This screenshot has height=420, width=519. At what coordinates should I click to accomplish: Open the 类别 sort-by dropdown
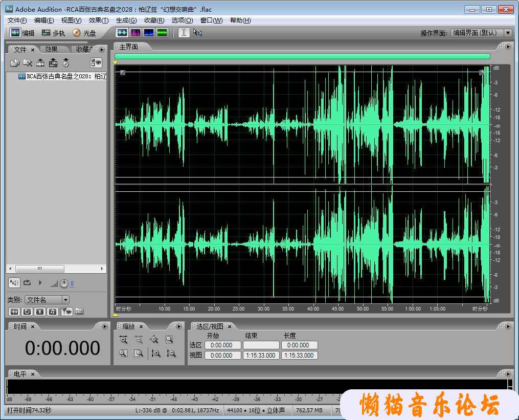point(65,300)
